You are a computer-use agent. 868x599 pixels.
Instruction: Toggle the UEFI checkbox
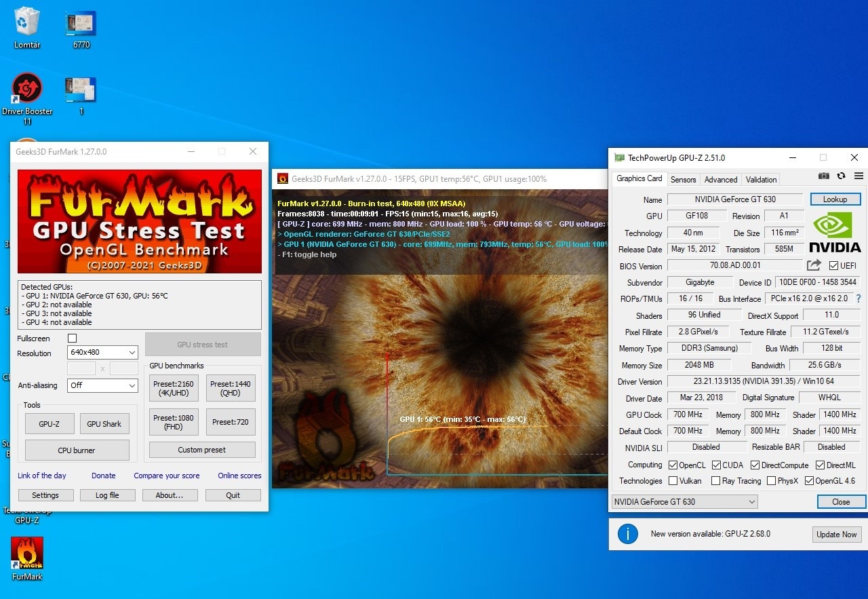[833, 265]
